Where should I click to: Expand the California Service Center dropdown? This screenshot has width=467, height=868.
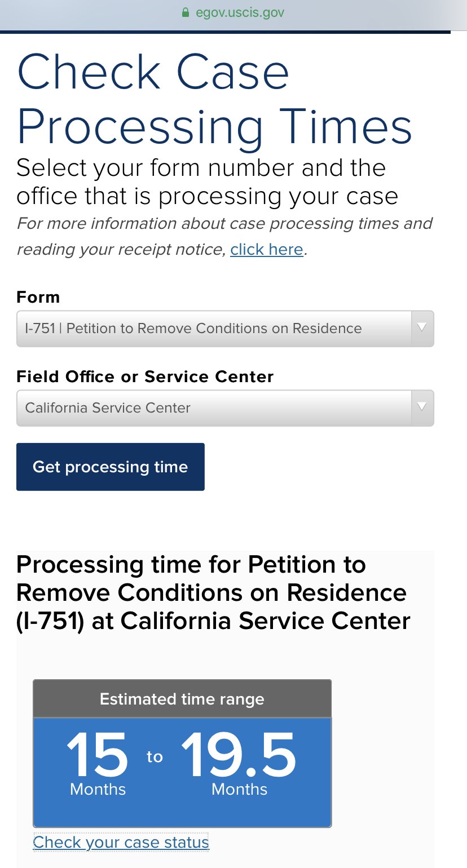[x=225, y=408]
